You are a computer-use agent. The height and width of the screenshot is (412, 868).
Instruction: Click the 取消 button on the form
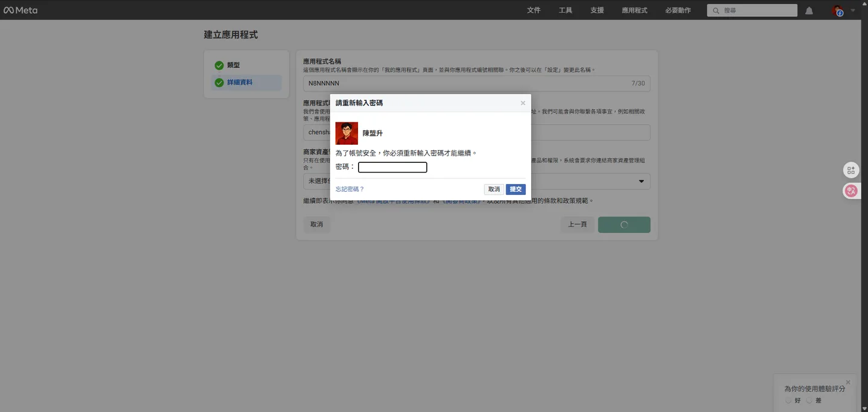point(316,224)
